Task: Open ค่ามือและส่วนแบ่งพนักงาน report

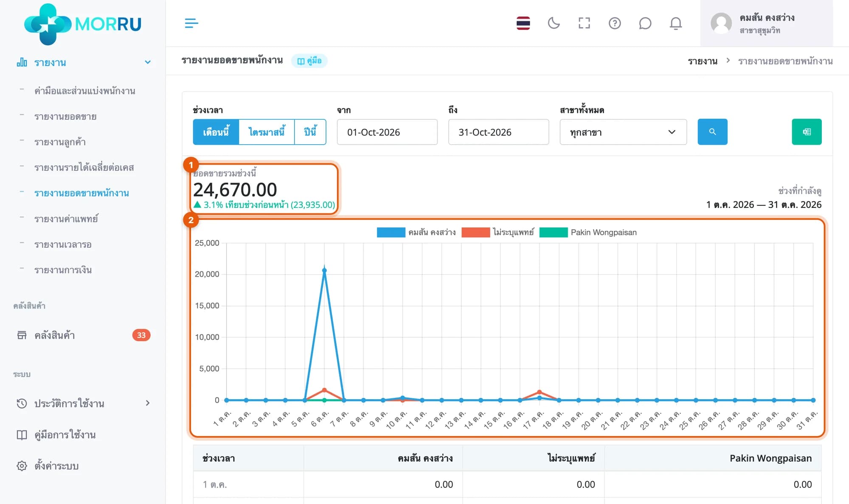Action: (85, 91)
